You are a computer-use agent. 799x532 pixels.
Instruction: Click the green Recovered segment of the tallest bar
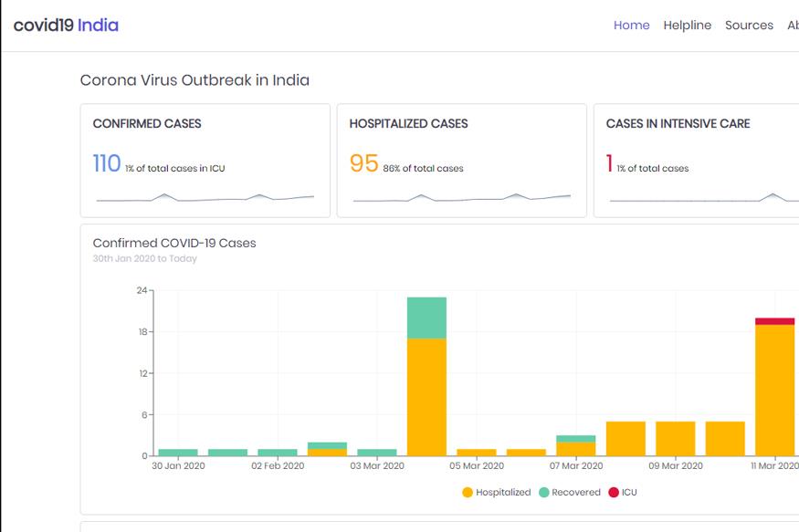pos(426,318)
